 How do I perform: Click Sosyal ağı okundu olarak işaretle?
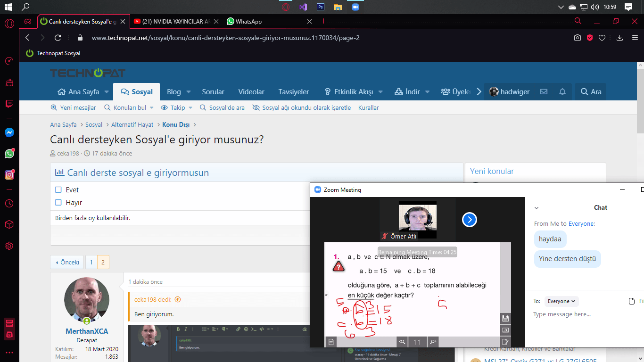pos(302,108)
